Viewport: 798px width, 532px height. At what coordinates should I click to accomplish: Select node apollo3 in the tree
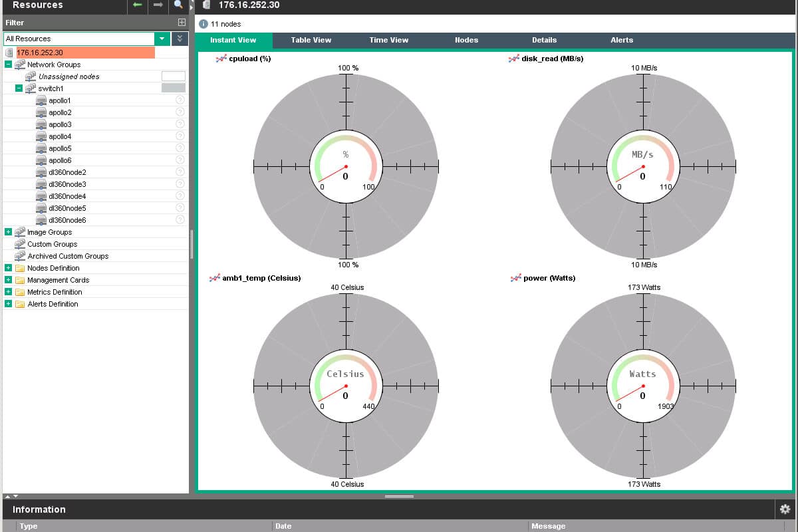[60, 124]
